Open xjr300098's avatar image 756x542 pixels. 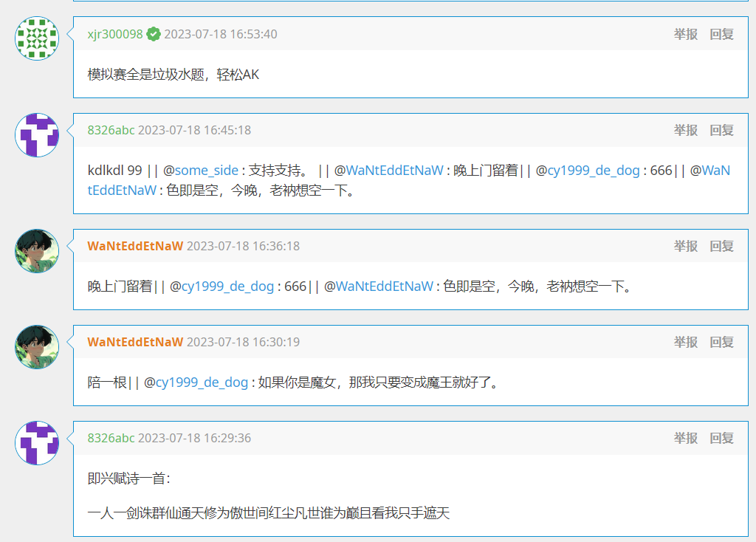click(37, 38)
